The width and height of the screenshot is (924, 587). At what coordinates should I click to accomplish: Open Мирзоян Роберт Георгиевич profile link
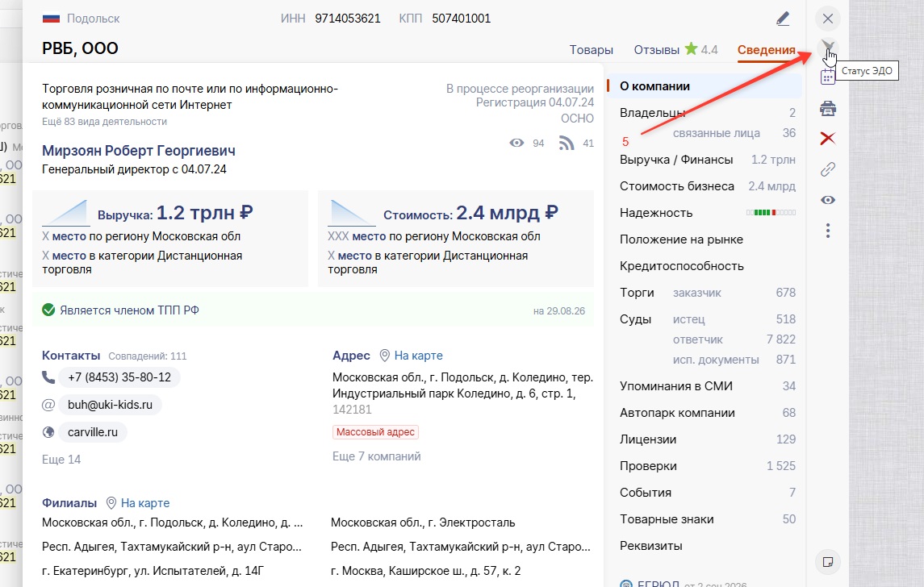click(x=139, y=151)
